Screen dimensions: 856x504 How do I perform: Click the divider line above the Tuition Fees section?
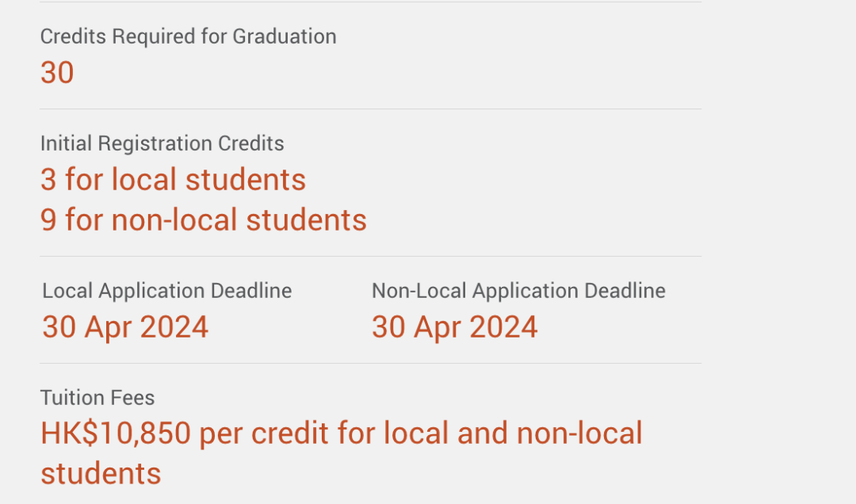pyautogui.click(x=371, y=363)
